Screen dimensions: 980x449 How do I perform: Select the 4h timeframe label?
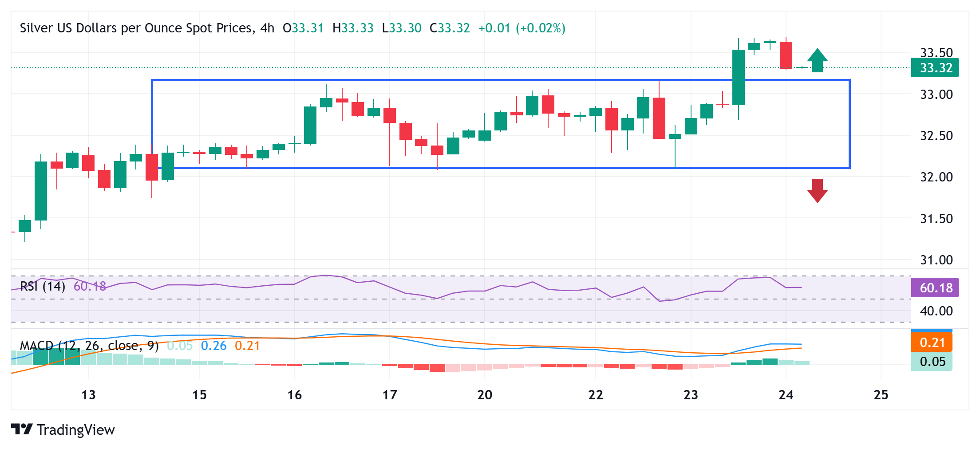(x=267, y=28)
